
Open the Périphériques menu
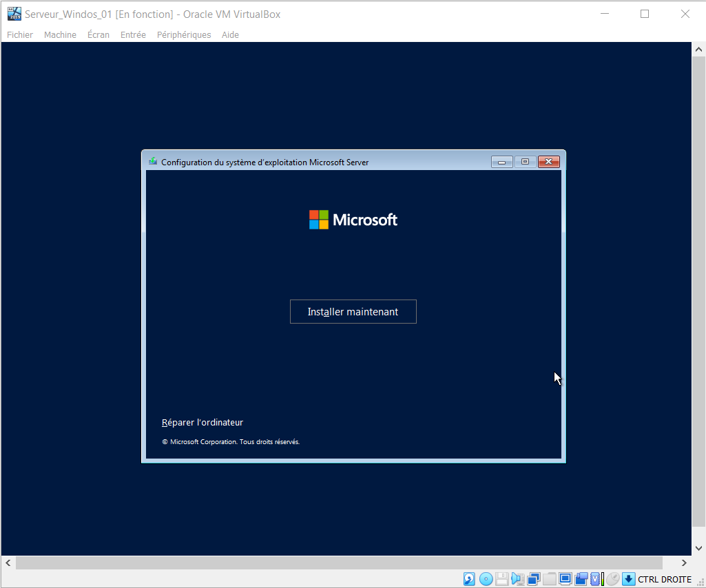(x=184, y=34)
